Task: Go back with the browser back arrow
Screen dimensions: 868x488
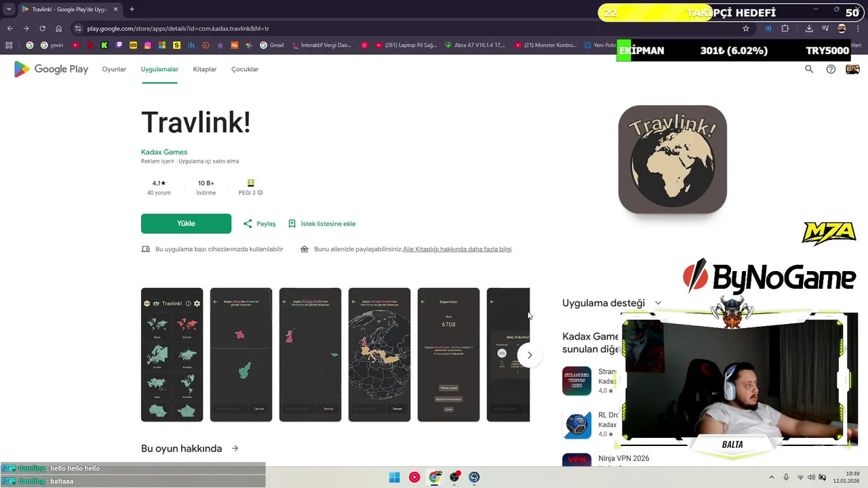Action: pyautogui.click(x=9, y=28)
